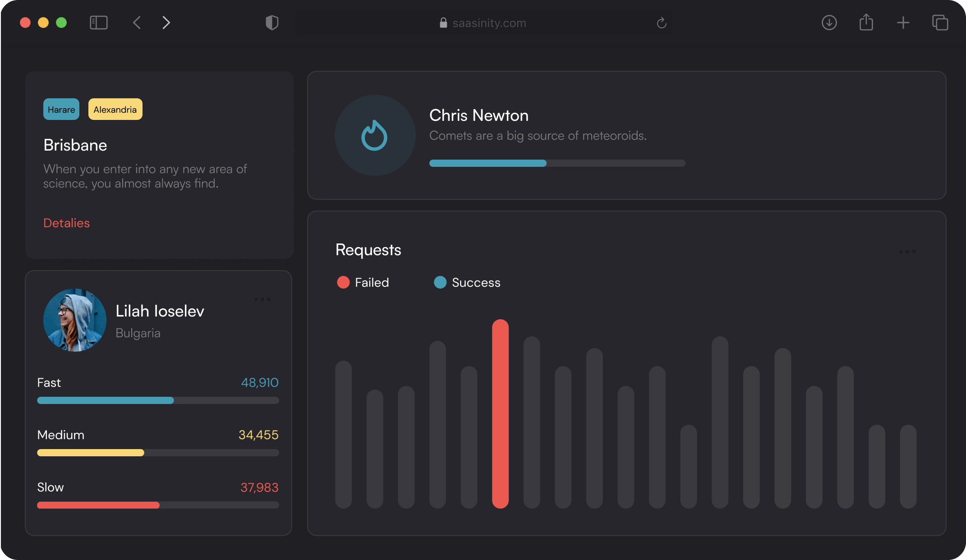Open the Lilah Ioselev card three-dot menu

[x=262, y=299]
